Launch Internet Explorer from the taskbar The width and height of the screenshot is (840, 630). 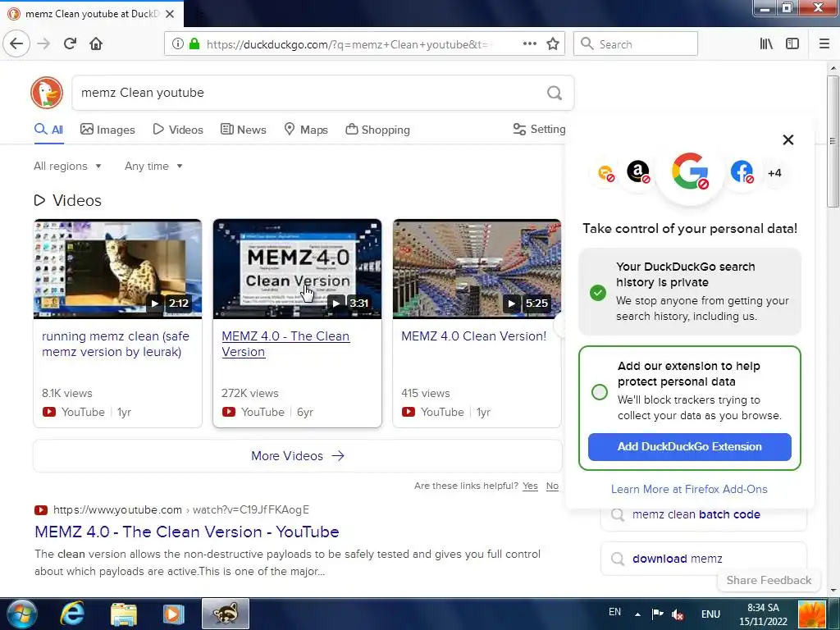click(x=72, y=614)
